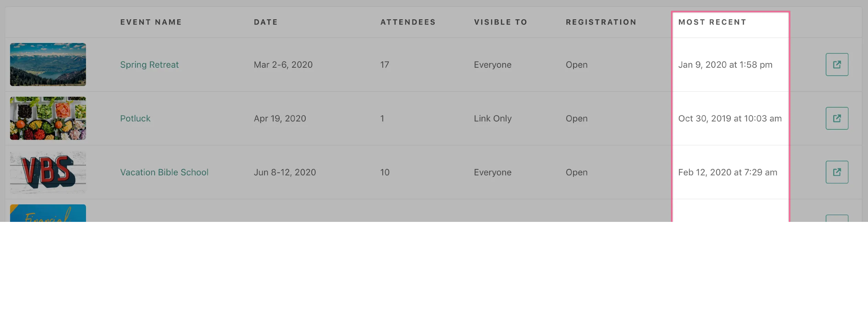
Task: Click the Visible To column header
Action: point(500,22)
